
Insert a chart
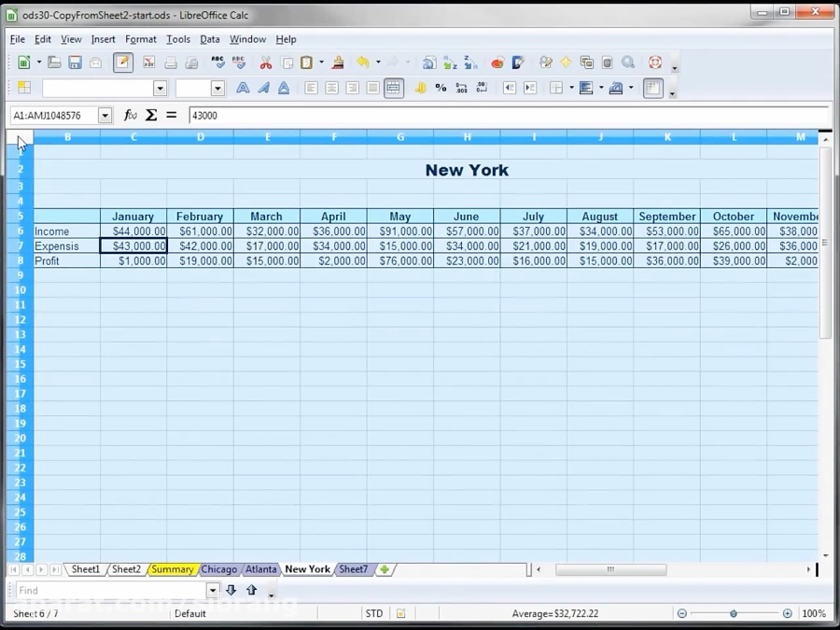497,63
